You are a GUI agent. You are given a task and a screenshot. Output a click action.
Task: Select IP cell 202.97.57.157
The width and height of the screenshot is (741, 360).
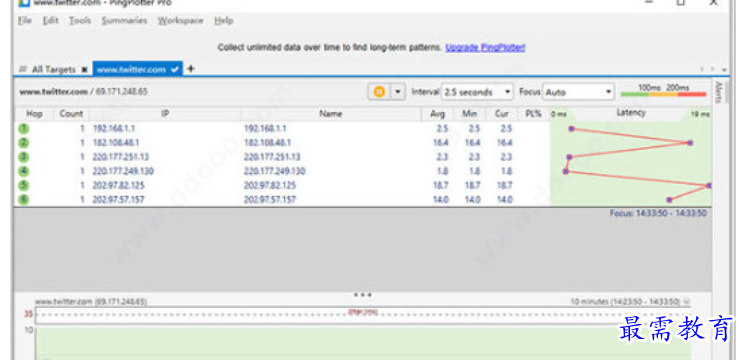point(118,199)
